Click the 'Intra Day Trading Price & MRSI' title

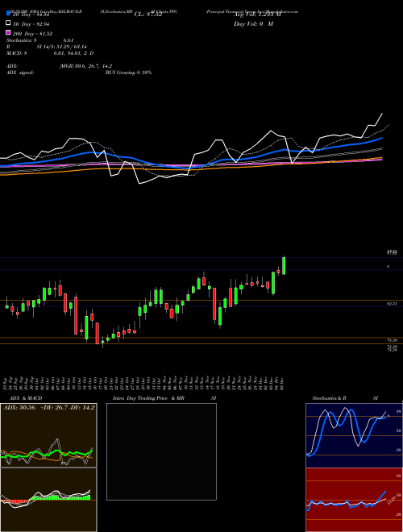[164, 398]
